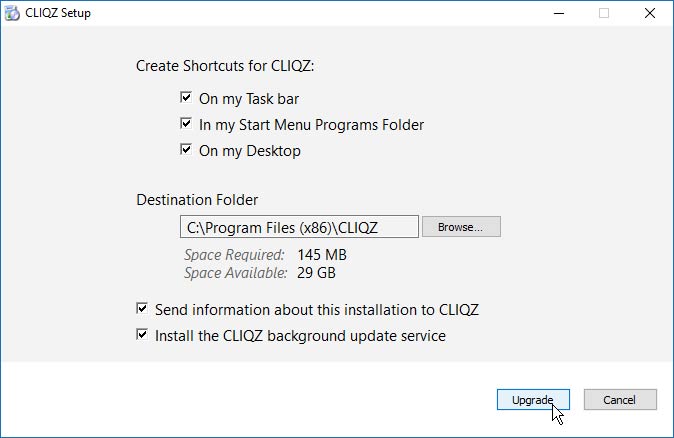Click the 'On my Desktop' label text
674x438 pixels.
(x=250, y=151)
